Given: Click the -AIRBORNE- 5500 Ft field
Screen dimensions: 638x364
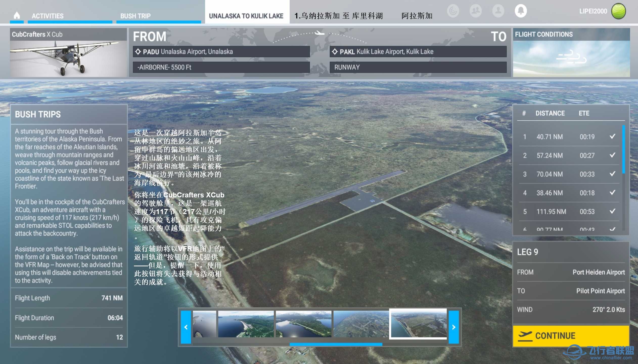Looking at the screenshot, I should (221, 67).
